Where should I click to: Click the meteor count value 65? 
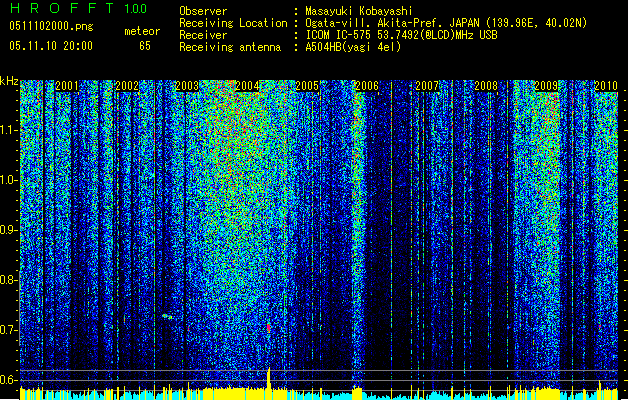(145, 46)
